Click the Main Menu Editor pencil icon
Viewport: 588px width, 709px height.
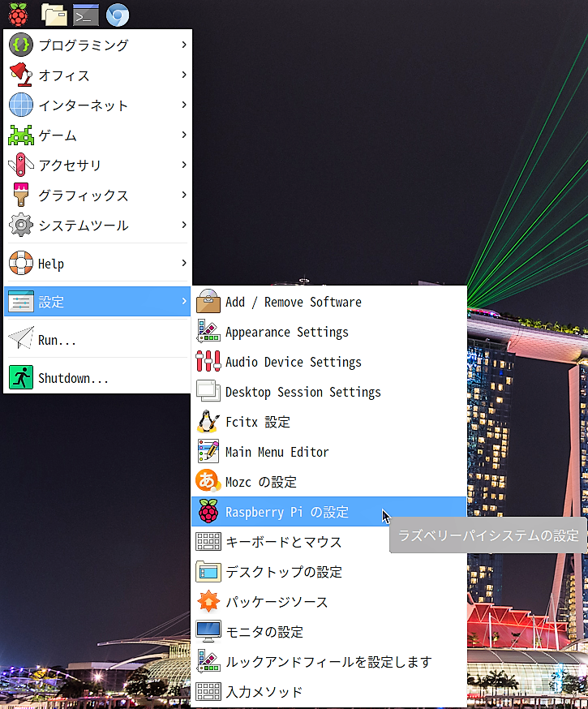click(x=208, y=451)
